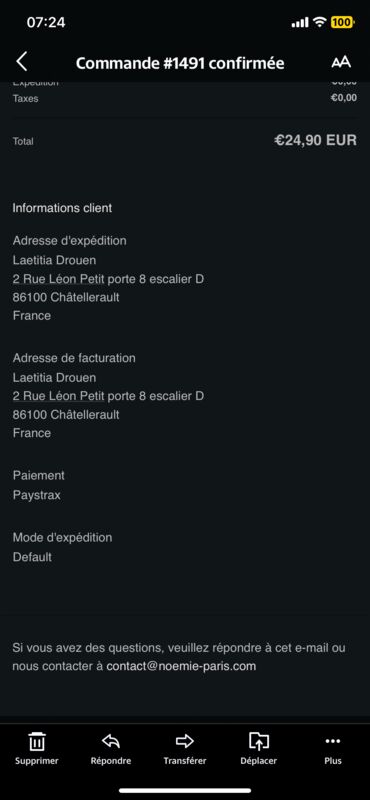Tap the Répondre reply arrow icon
Viewport: 370px width, 800px height.
click(111, 741)
